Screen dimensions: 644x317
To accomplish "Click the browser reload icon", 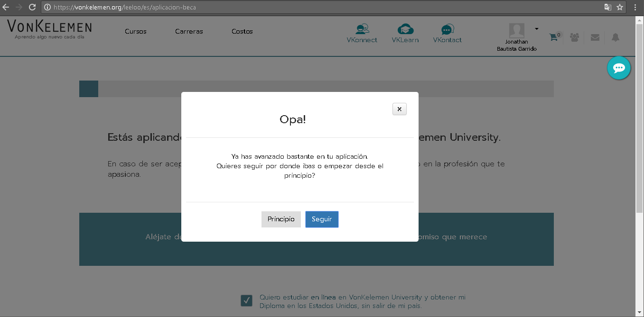I will [x=32, y=7].
